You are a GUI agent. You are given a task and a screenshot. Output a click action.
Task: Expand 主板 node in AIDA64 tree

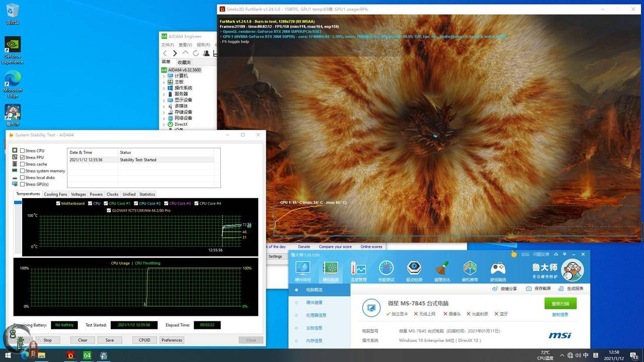pyautogui.click(x=164, y=82)
